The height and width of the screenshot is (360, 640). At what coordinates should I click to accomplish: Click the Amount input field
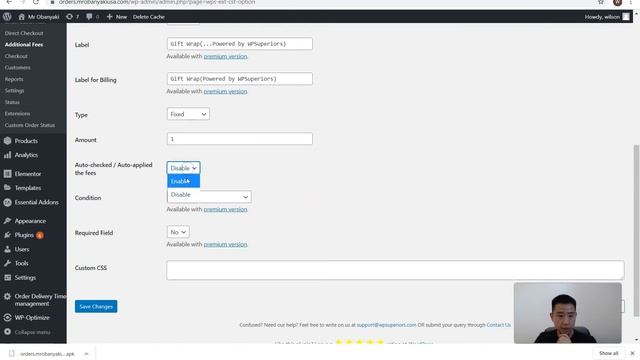[x=240, y=139]
